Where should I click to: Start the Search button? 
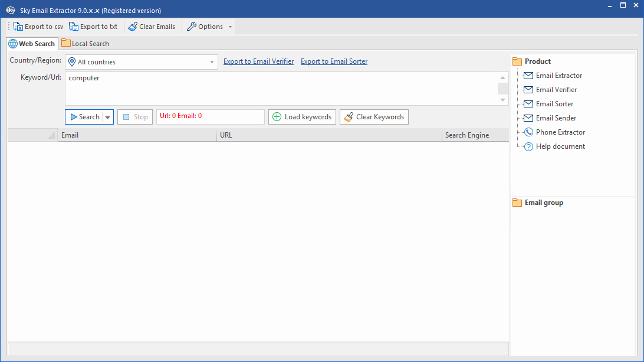[x=84, y=117]
